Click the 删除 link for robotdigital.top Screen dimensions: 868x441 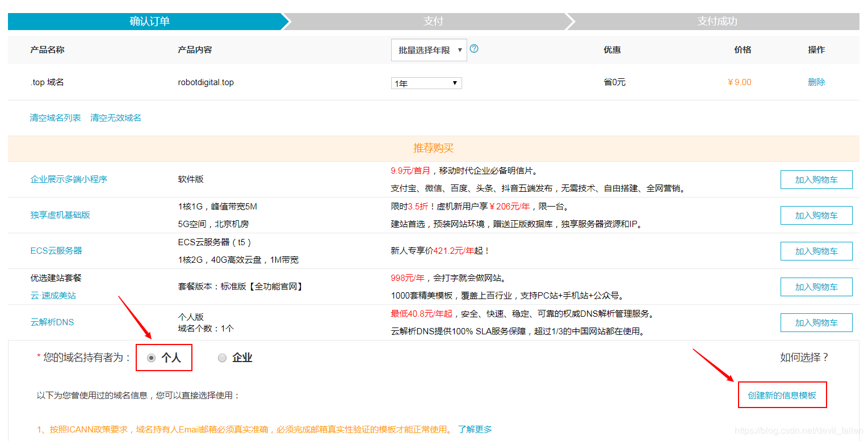coord(816,82)
